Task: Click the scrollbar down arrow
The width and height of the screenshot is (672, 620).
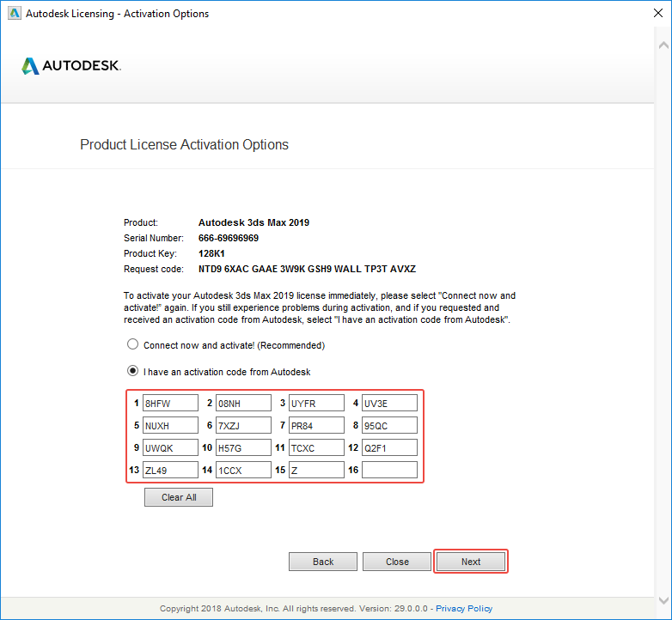Action: point(663,600)
